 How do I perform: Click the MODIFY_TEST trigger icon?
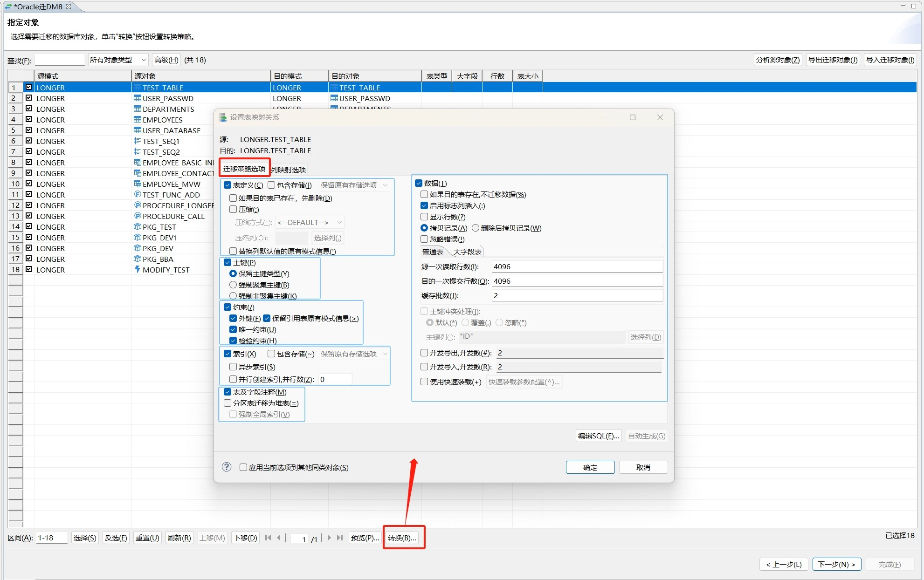[x=138, y=269]
